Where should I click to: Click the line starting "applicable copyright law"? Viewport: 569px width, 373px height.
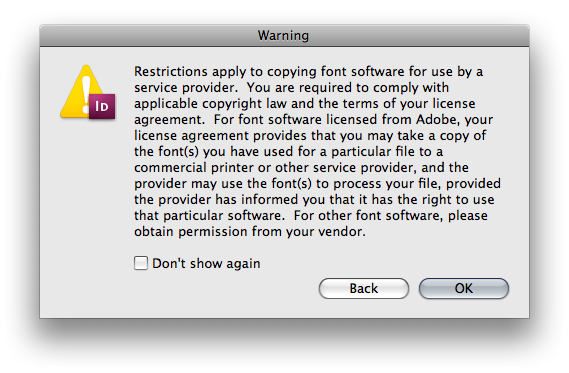304,103
